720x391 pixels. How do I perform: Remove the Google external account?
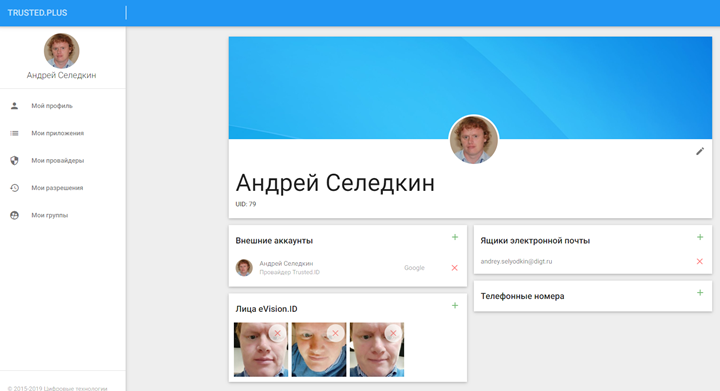point(455,268)
